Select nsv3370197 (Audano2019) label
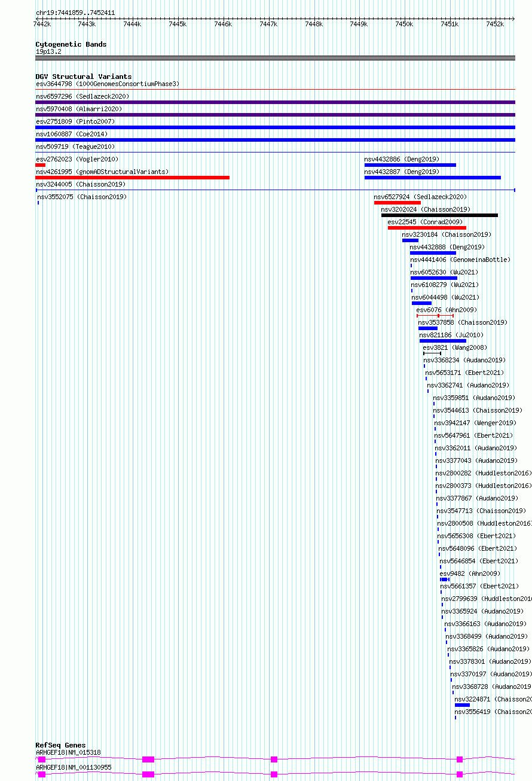The width and height of the screenshot is (532, 781). [491, 674]
